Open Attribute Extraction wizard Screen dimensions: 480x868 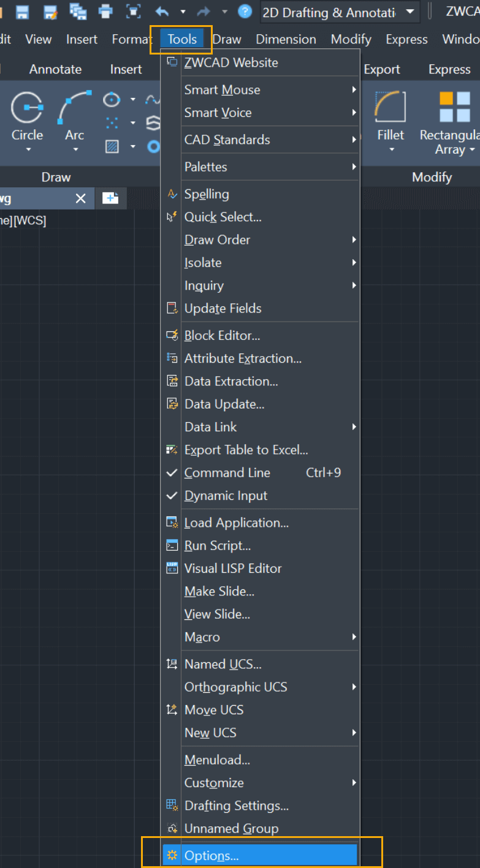pos(260,358)
